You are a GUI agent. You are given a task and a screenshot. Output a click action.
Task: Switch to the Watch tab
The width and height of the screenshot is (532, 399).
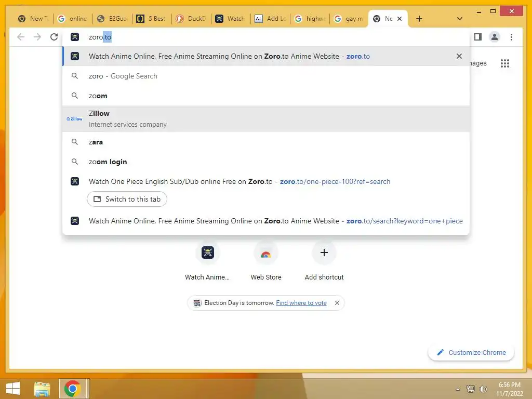(230, 19)
